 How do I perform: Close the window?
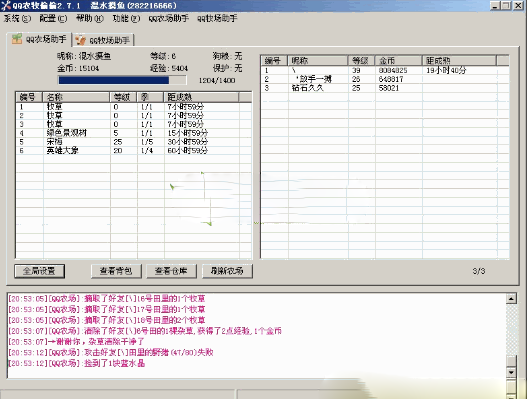(518, 5)
